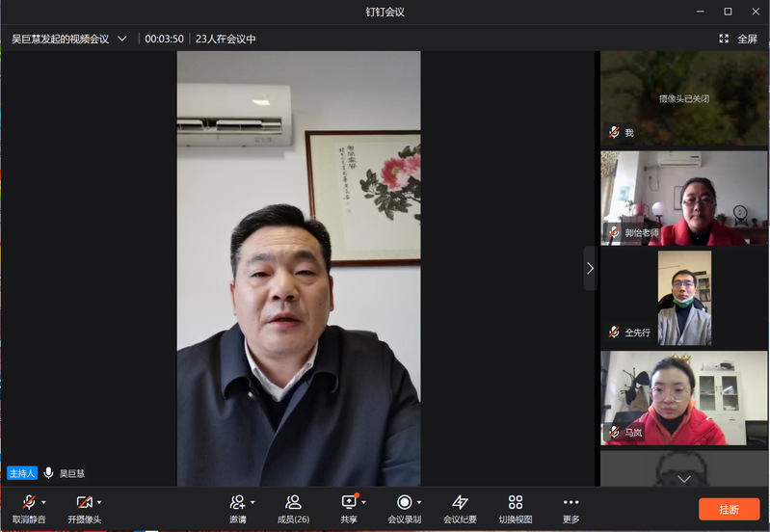Open the 更多 more options menu

point(571,508)
